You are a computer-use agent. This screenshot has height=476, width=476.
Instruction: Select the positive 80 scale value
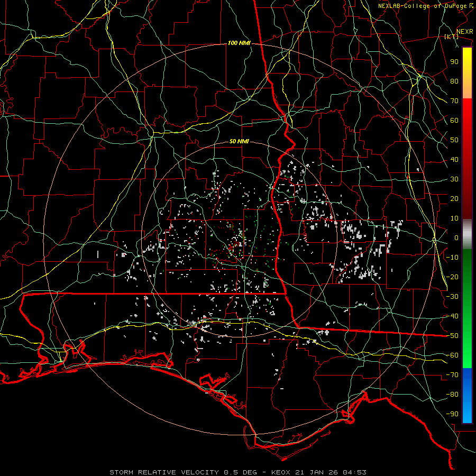pyautogui.click(x=454, y=81)
